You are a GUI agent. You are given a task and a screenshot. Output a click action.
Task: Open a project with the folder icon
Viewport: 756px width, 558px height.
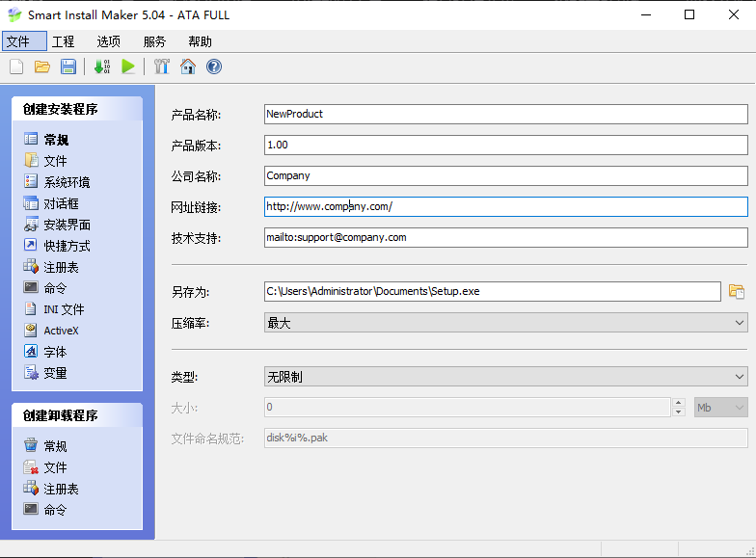pyautogui.click(x=42, y=66)
